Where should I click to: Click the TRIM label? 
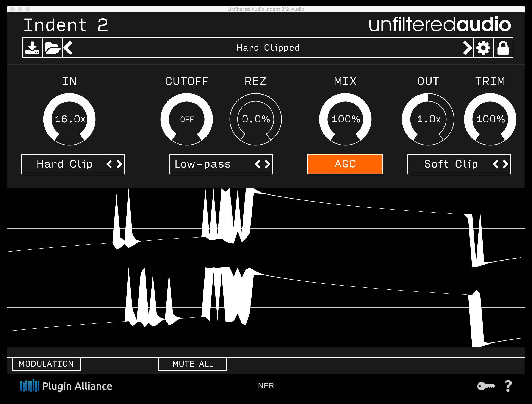[x=490, y=81]
